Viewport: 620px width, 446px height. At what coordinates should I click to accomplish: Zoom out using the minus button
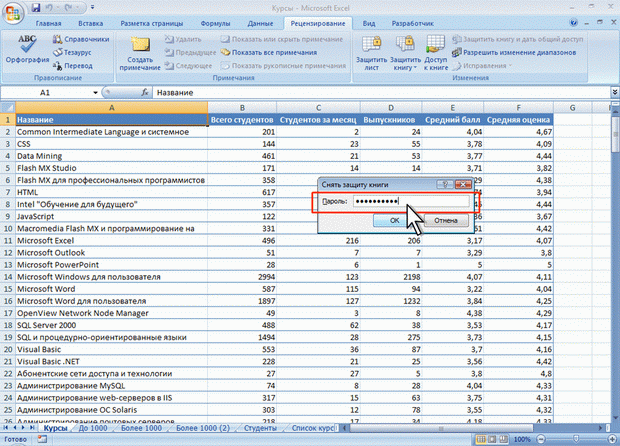541,439
